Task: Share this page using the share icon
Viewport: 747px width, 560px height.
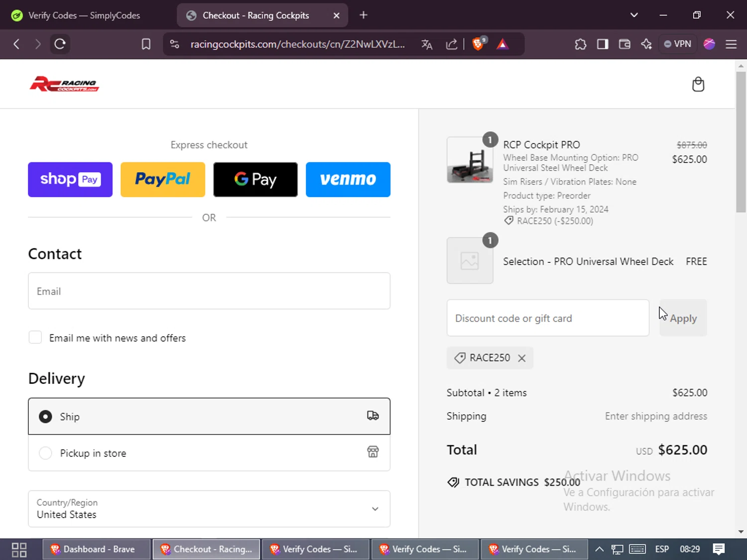Action: click(x=452, y=44)
